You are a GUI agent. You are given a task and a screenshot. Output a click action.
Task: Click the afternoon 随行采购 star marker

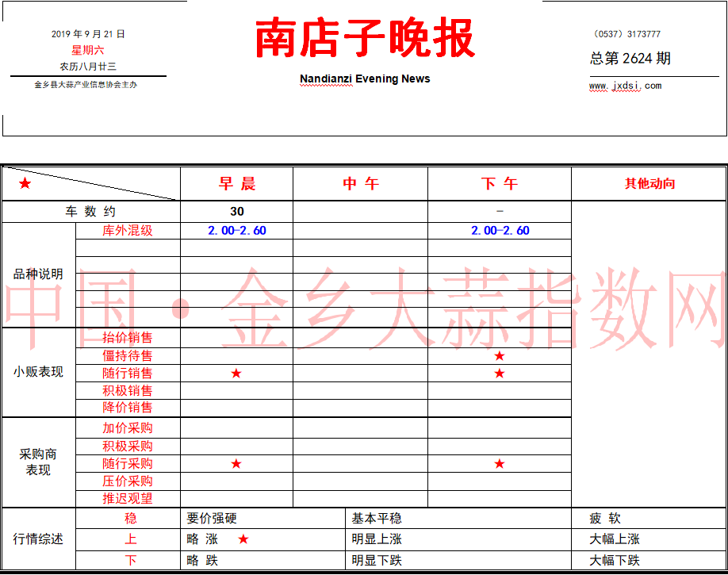pos(500,463)
